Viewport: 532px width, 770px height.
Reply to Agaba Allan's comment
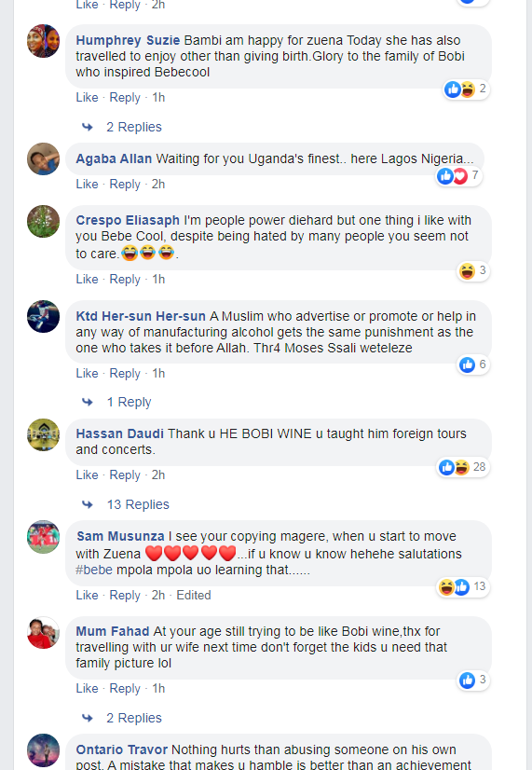125,185
